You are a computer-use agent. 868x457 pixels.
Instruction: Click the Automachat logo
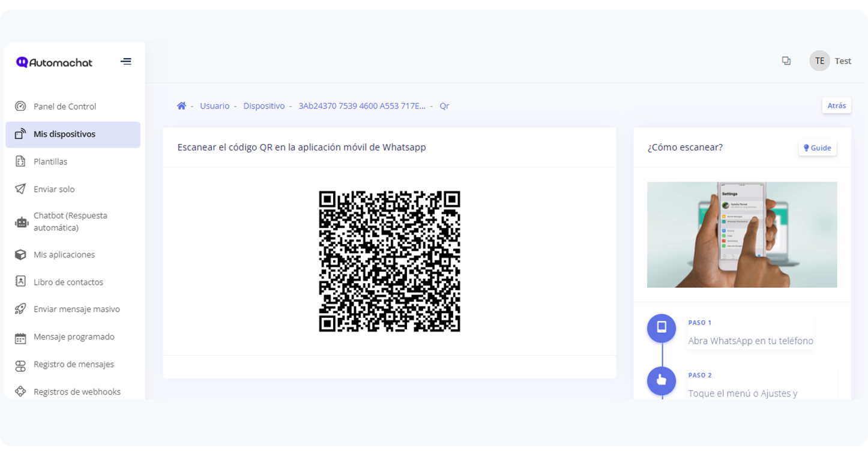[x=54, y=62]
